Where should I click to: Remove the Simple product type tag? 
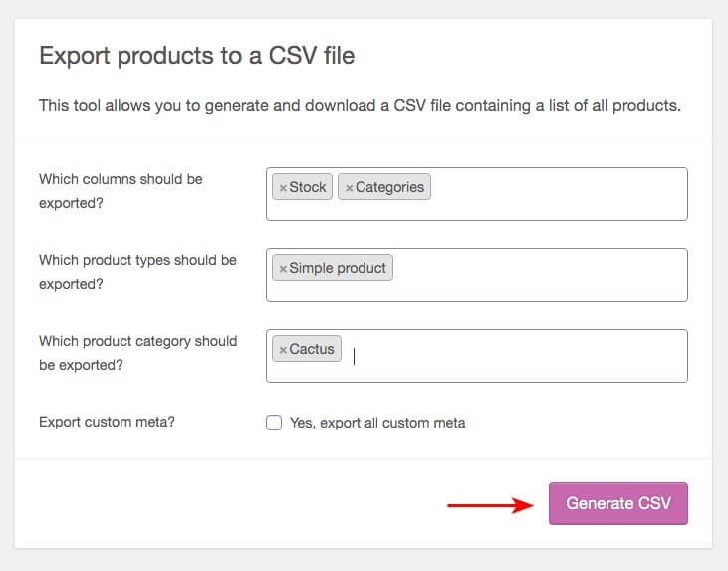[283, 269]
